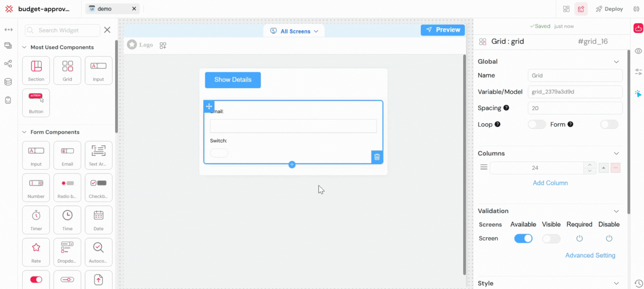
Task: Switch to the demo tab
Action: [104, 9]
